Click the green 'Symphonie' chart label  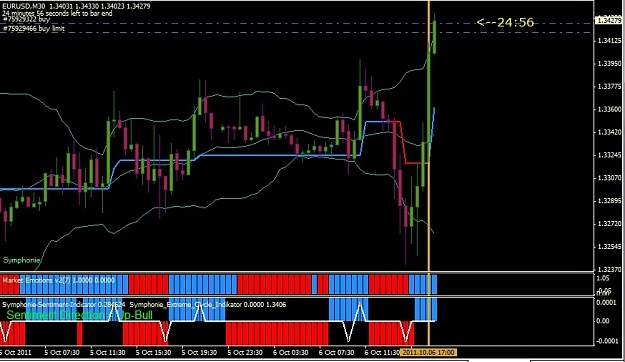22,260
